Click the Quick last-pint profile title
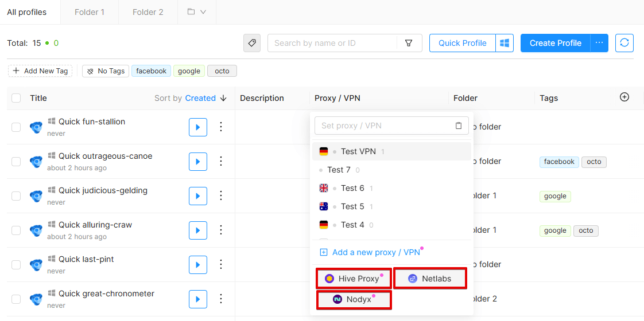The width and height of the screenshot is (644, 321). coord(86,259)
